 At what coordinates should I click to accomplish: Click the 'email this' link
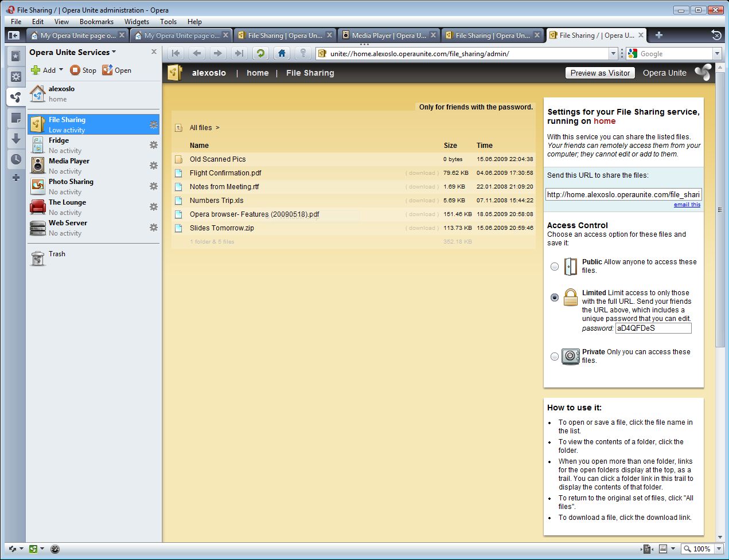(x=687, y=205)
